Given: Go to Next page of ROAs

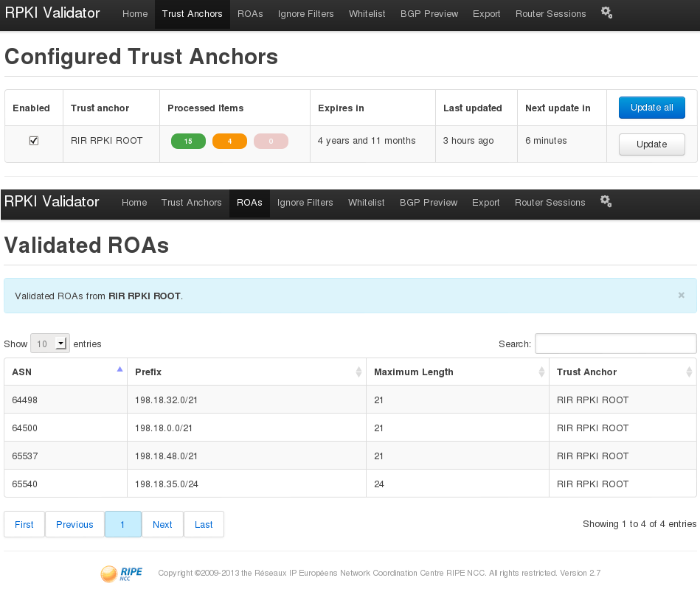Looking at the screenshot, I should pyautogui.click(x=162, y=524).
